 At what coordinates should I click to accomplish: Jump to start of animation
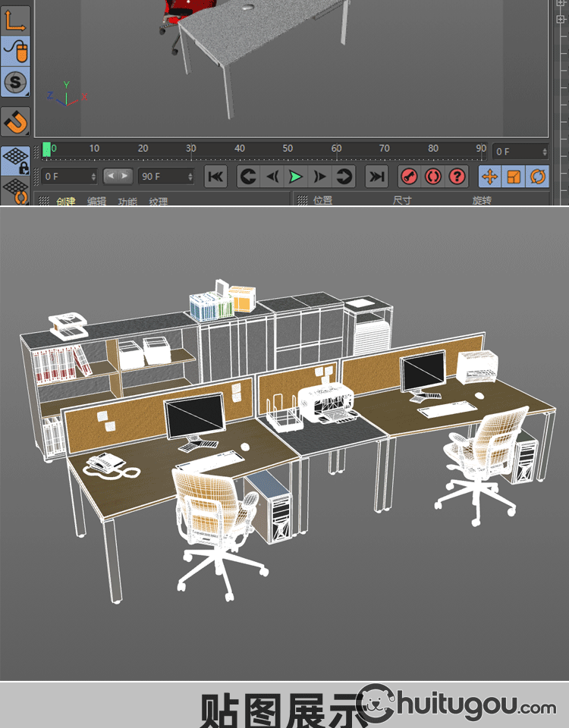(215, 177)
